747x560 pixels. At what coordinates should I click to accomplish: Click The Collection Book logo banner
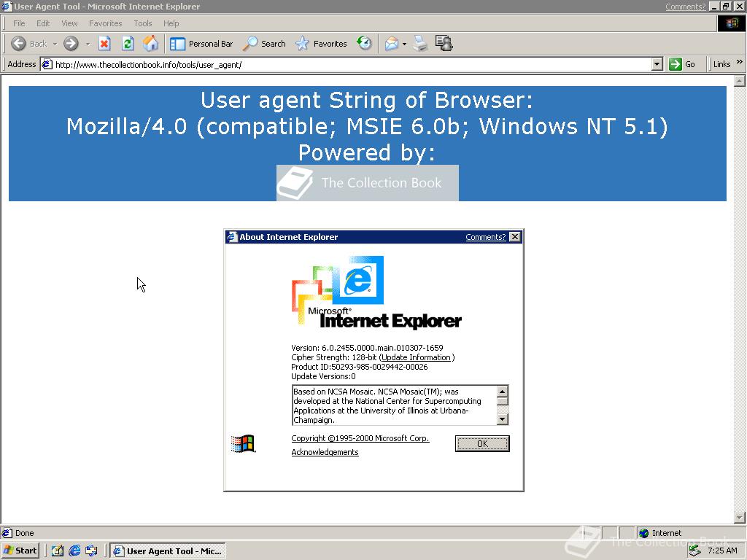368,183
